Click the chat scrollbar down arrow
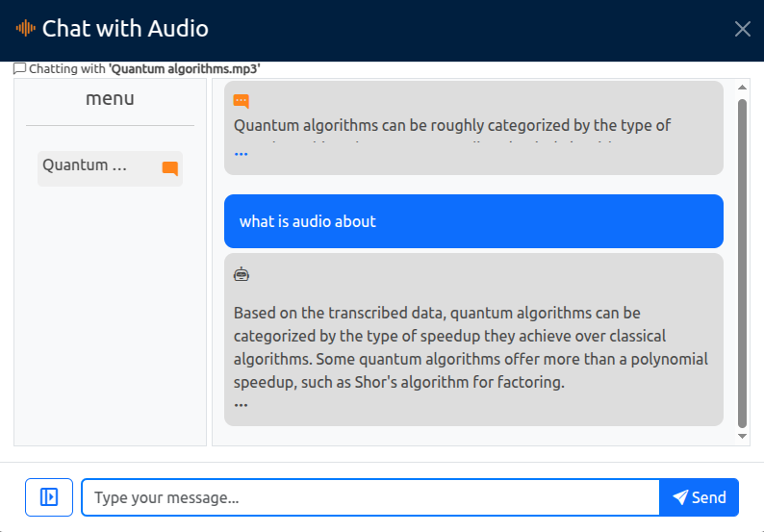The width and height of the screenshot is (764, 532). pos(742,436)
